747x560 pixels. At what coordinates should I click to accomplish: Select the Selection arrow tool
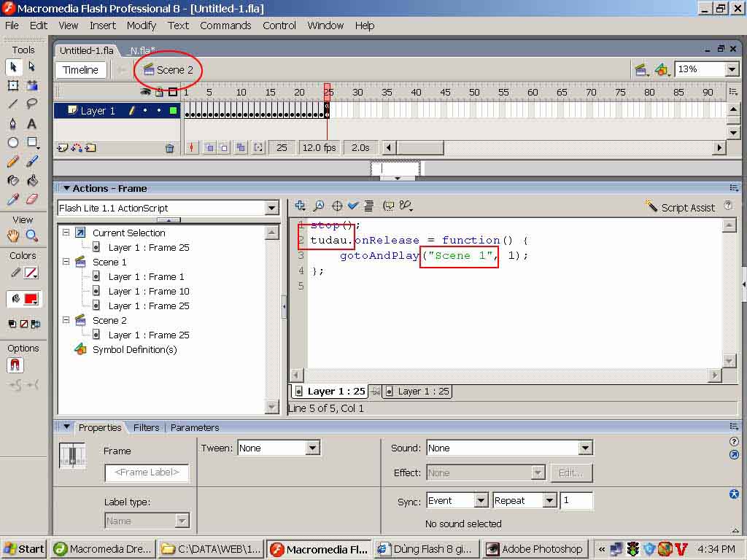(x=13, y=66)
